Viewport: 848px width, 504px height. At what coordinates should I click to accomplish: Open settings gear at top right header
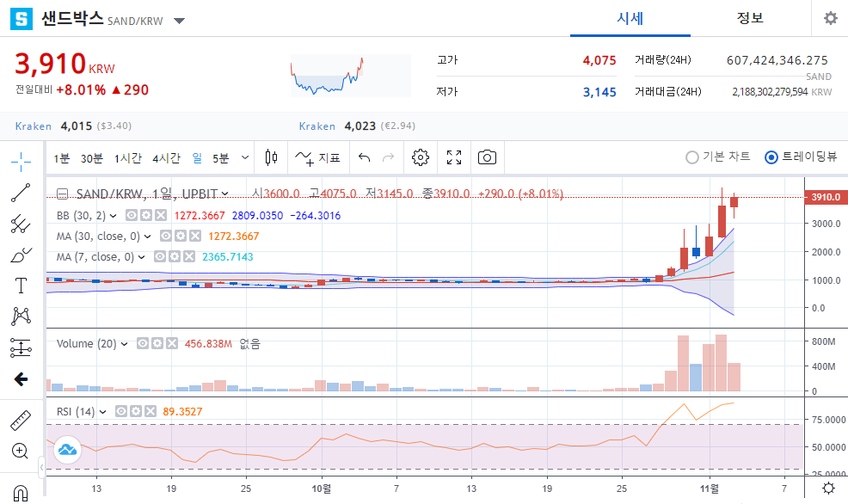830,18
